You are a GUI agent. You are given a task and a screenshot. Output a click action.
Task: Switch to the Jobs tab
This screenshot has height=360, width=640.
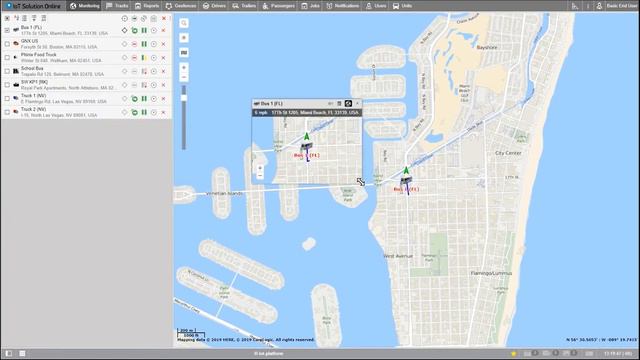(x=311, y=6)
